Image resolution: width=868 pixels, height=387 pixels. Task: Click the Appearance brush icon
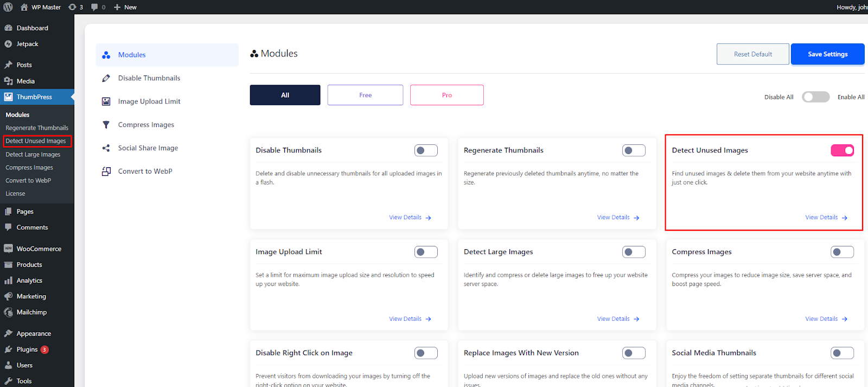click(8, 333)
